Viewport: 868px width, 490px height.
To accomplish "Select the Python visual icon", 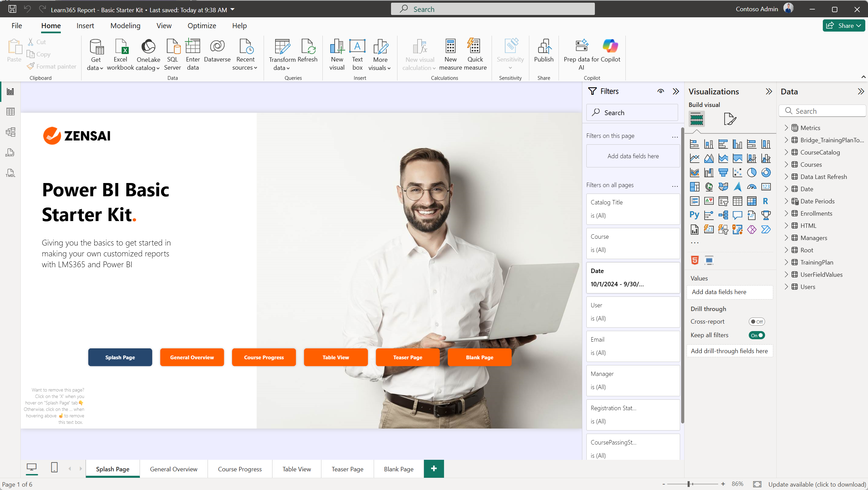I will tap(694, 215).
